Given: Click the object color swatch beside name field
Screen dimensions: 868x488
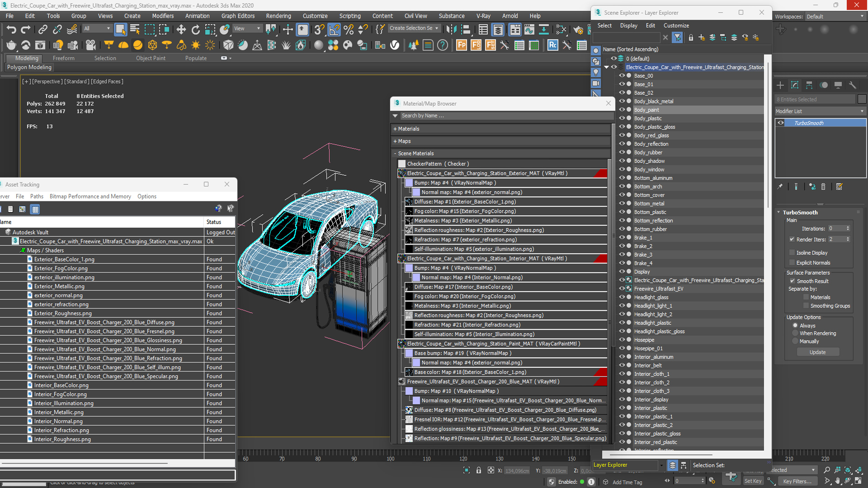Looking at the screenshot, I should [x=862, y=99].
